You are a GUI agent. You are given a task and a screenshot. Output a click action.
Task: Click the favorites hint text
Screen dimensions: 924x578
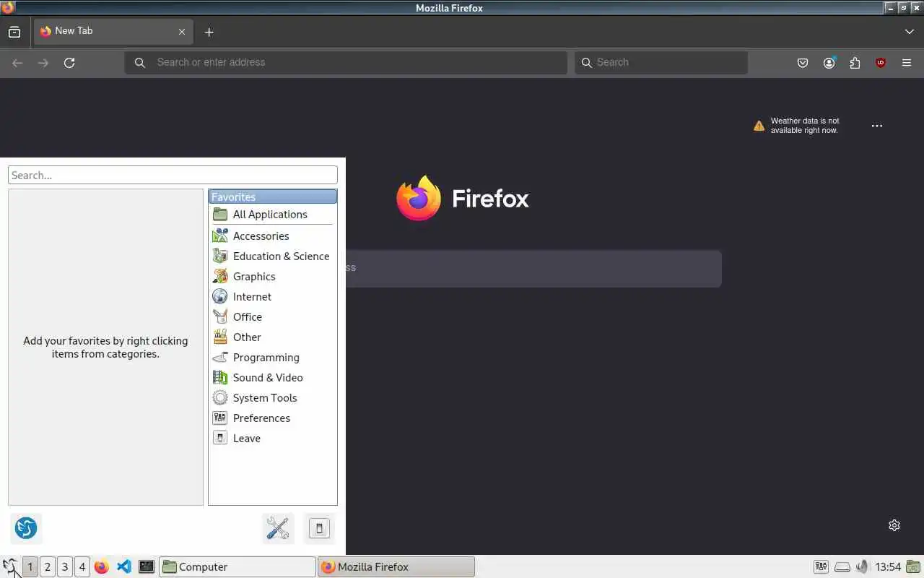(x=105, y=348)
